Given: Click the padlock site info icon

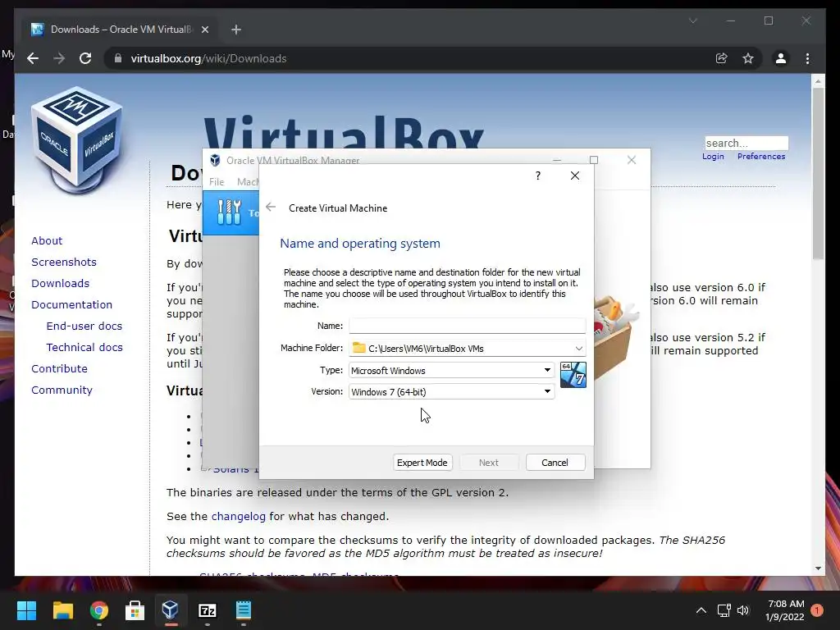Looking at the screenshot, I should pos(118,58).
